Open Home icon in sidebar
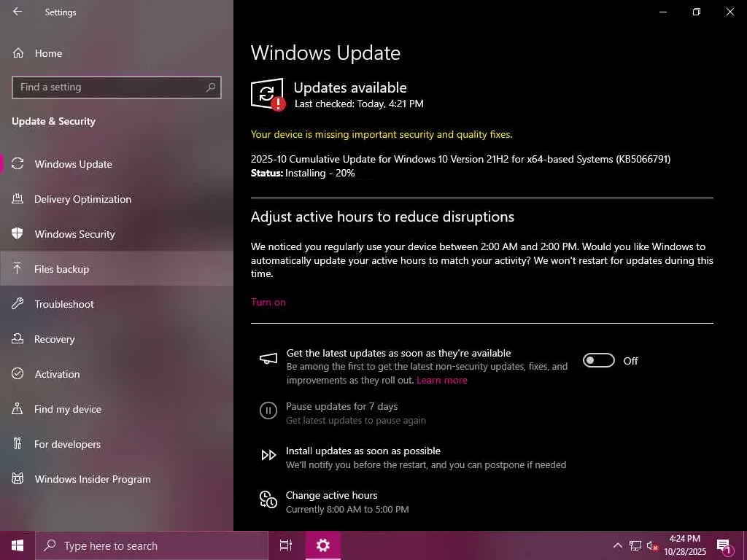 18,52
